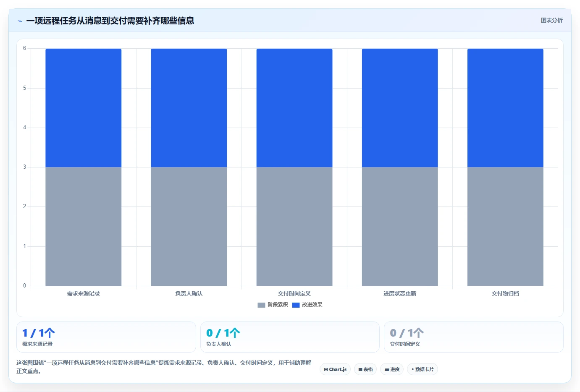The width and height of the screenshot is (580, 392).
Task: Click the 交付物归档 x-axis label
Action: pyautogui.click(x=505, y=294)
